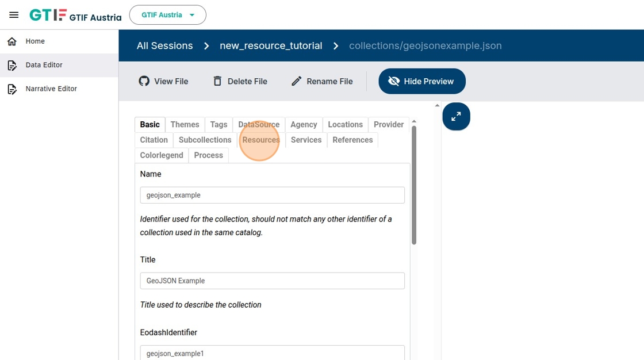Viewport: 644px width, 360px height.
Task: Click the EodashIdentifier input field
Action: tap(273, 353)
